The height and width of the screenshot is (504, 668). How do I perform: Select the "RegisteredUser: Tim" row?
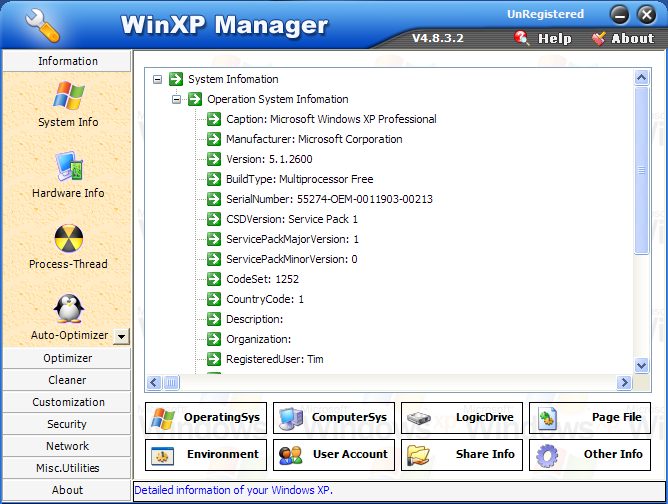tap(275, 359)
